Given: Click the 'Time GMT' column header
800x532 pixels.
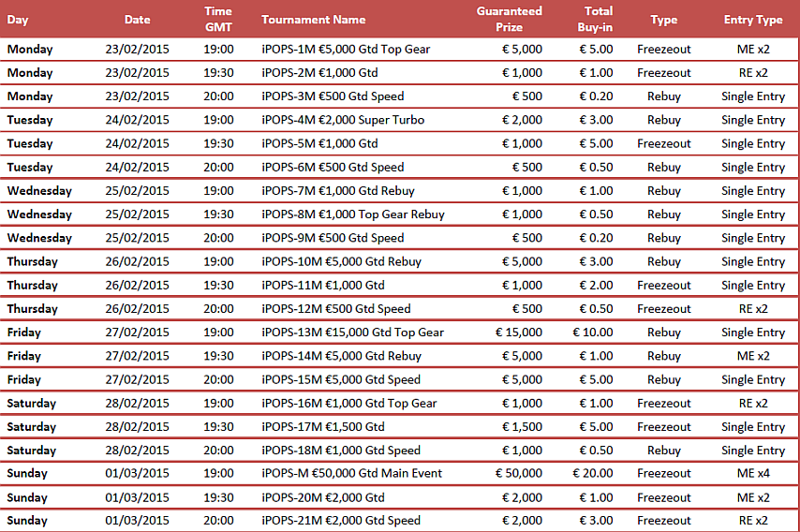Looking at the screenshot, I should coord(218,20).
